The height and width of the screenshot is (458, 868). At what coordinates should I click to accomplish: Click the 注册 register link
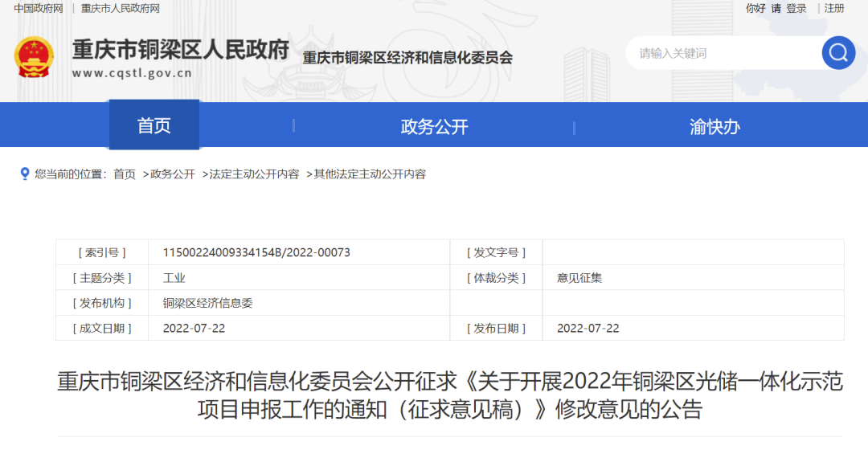tap(834, 8)
